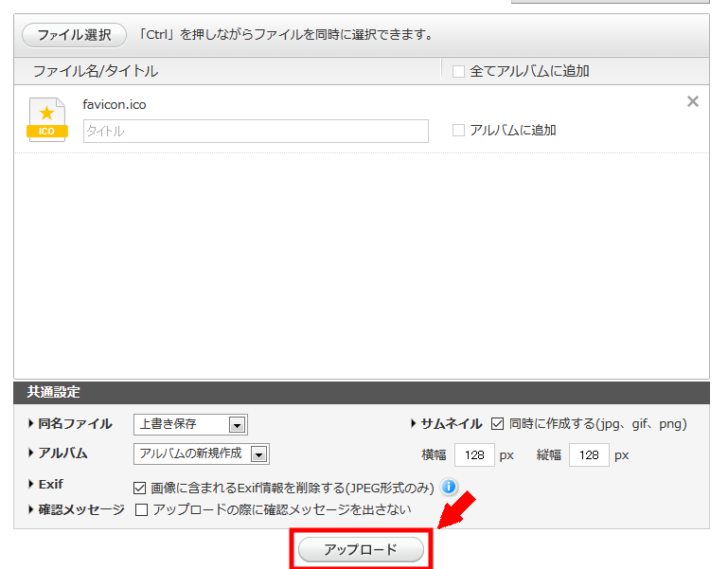This screenshot has width=728, height=569.
Task: Check アルバムに追加 for favicon.ico
Action: click(x=459, y=130)
